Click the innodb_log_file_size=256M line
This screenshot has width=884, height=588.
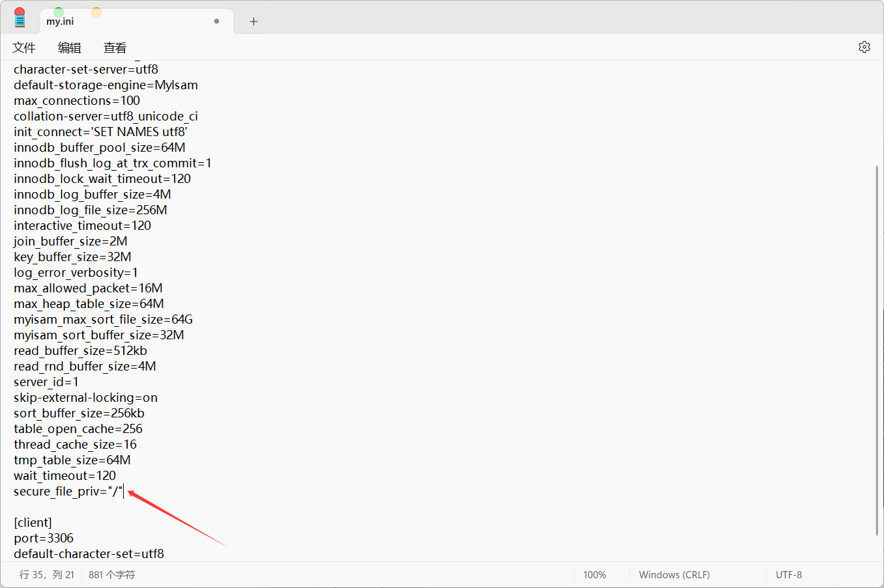tap(91, 210)
